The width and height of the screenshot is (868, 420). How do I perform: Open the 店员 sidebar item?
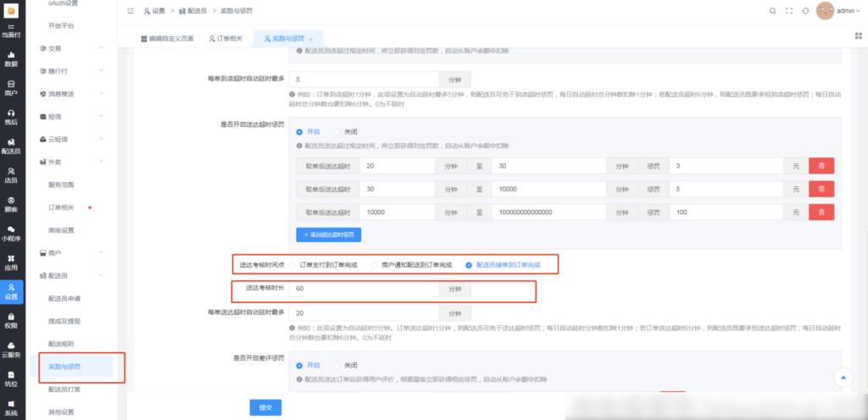pos(12,175)
